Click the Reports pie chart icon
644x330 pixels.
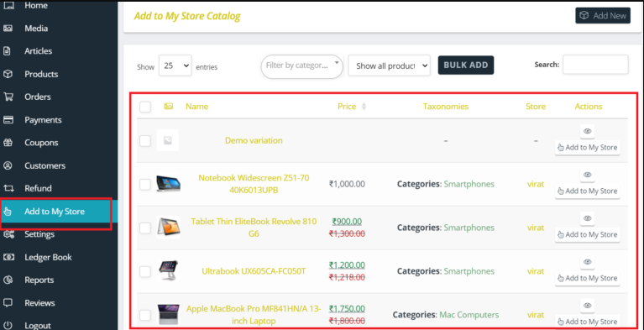(x=8, y=280)
